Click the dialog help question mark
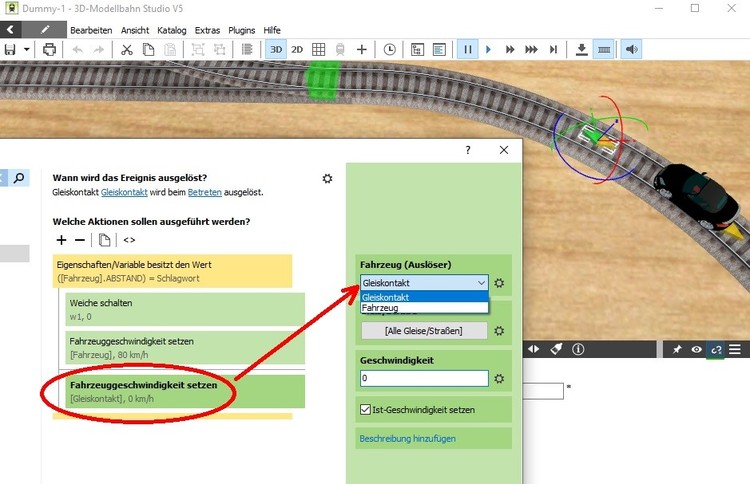This screenshot has width=750, height=484. (468, 150)
